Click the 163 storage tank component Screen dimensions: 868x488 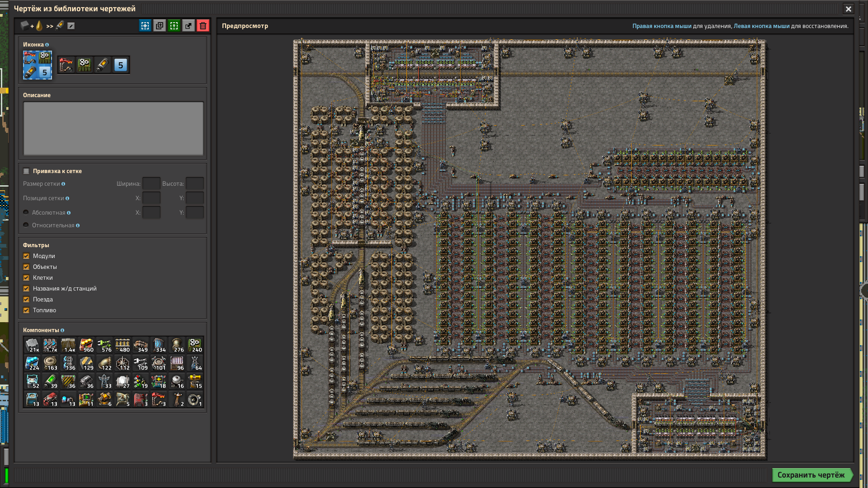click(x=50, y=363)
